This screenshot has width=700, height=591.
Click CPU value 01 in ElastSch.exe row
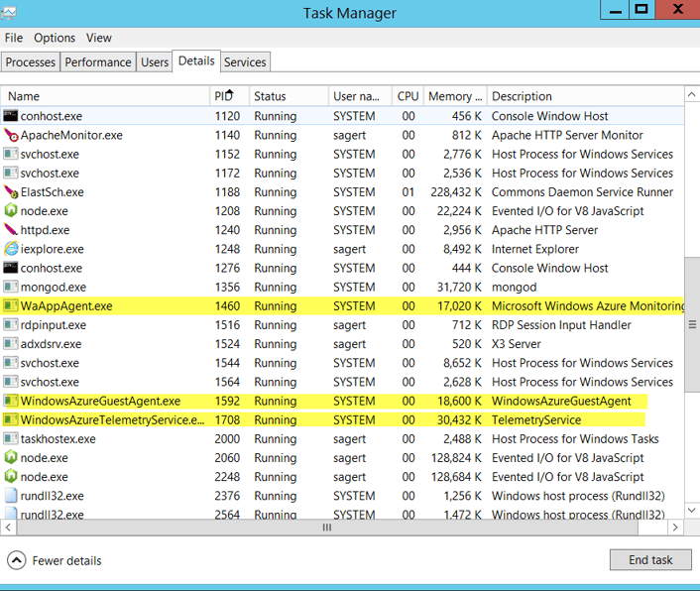point(408,192)
